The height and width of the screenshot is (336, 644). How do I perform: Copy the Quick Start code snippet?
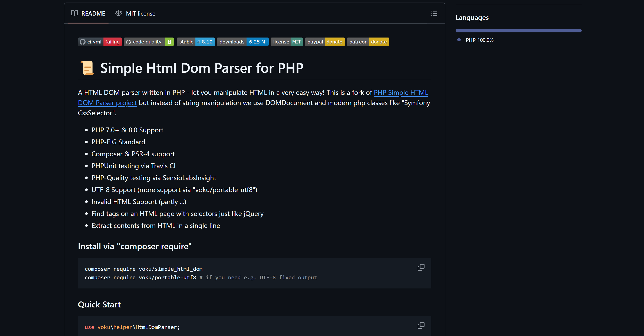point(421,326)
